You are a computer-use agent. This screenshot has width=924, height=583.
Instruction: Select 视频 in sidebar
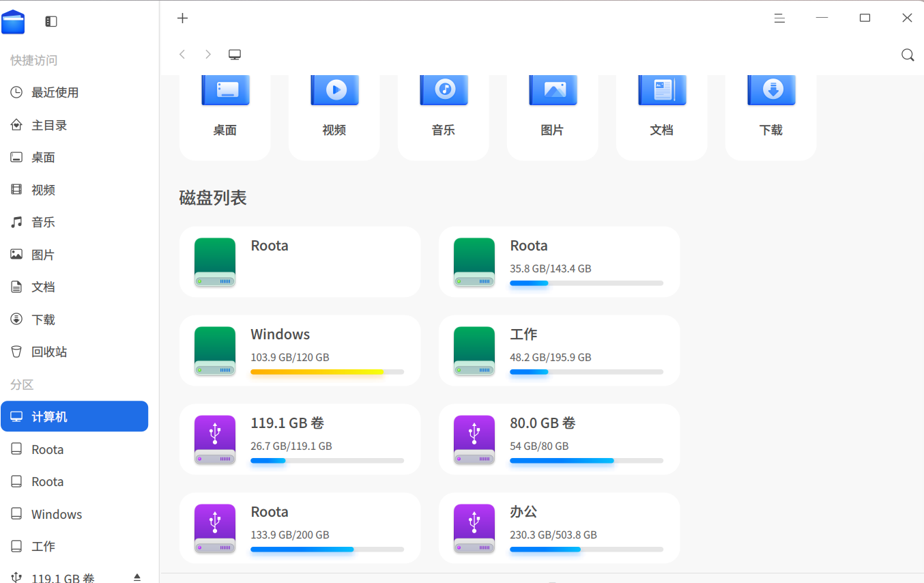[74, 190]
